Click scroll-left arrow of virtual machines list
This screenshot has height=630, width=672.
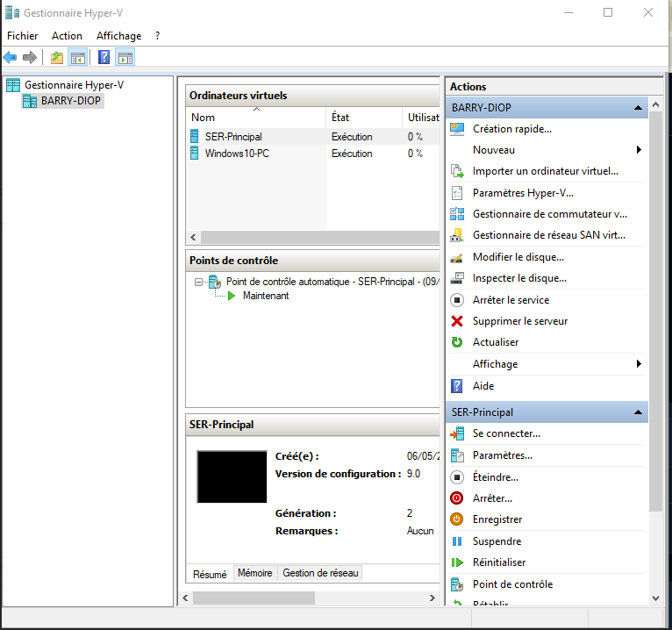pyautogui.click(x=193, y=237)
